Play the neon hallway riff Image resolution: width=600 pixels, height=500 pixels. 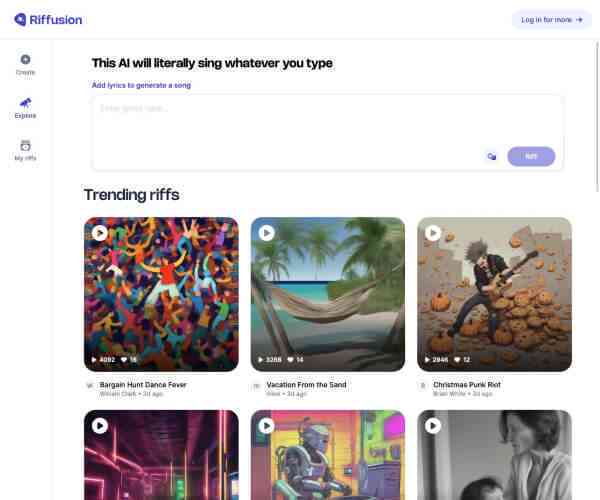click(99, 426)
